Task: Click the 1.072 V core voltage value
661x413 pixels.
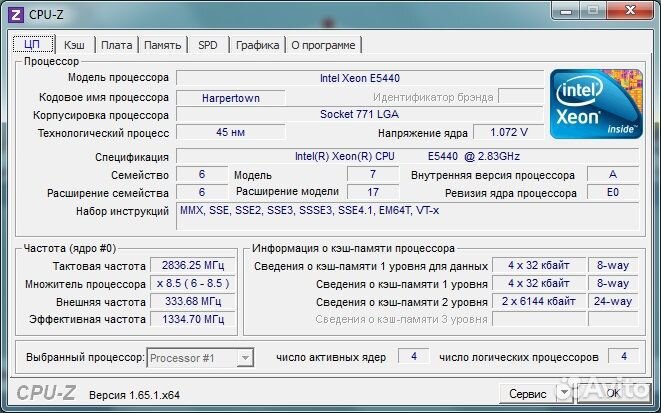Action: 508,132
